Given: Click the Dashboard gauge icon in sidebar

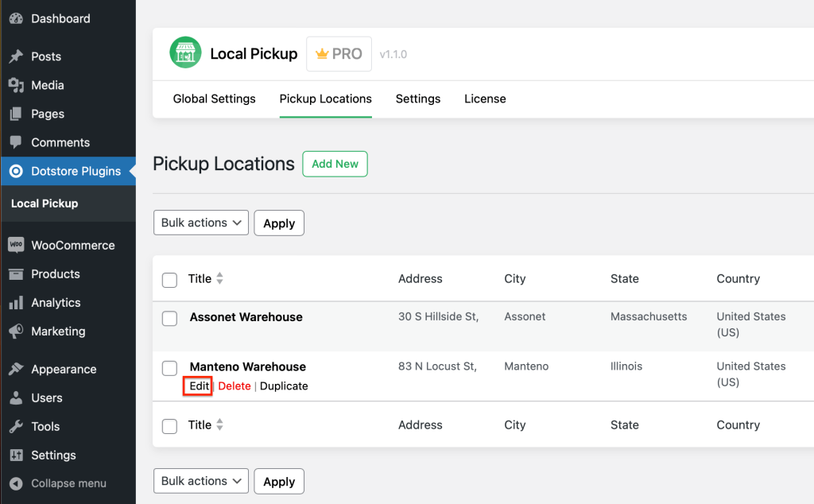Looking at the screenshot, I should coord(16,18).
